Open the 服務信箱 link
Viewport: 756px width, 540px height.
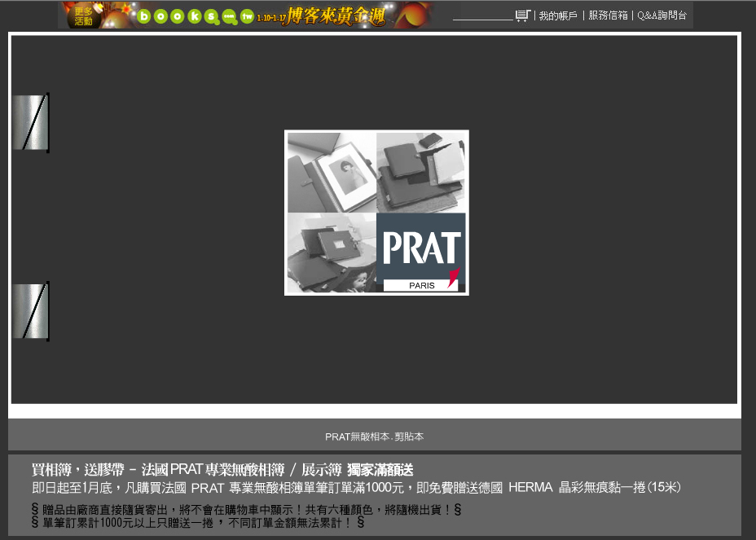(x=608, y=15)
